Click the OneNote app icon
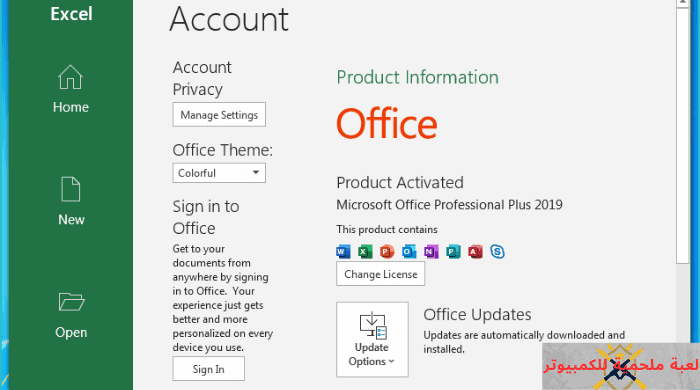 pos(431,252)
